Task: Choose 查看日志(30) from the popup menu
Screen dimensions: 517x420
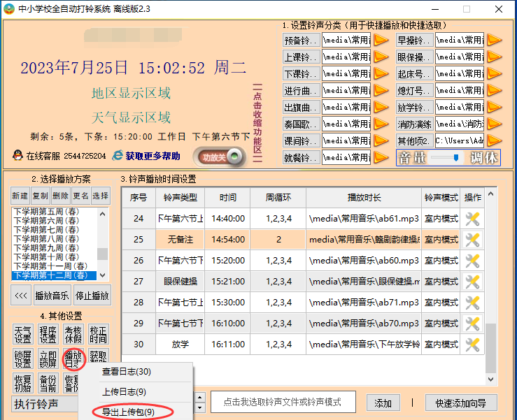Action: pos(127,372)
